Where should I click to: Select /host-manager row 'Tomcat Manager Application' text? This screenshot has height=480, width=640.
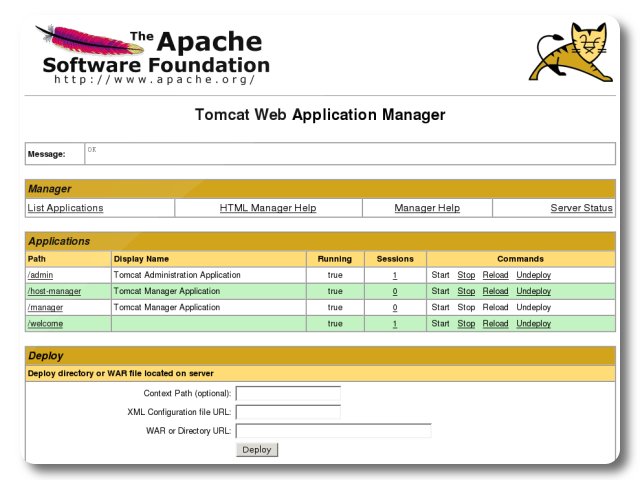coord(167,291)
